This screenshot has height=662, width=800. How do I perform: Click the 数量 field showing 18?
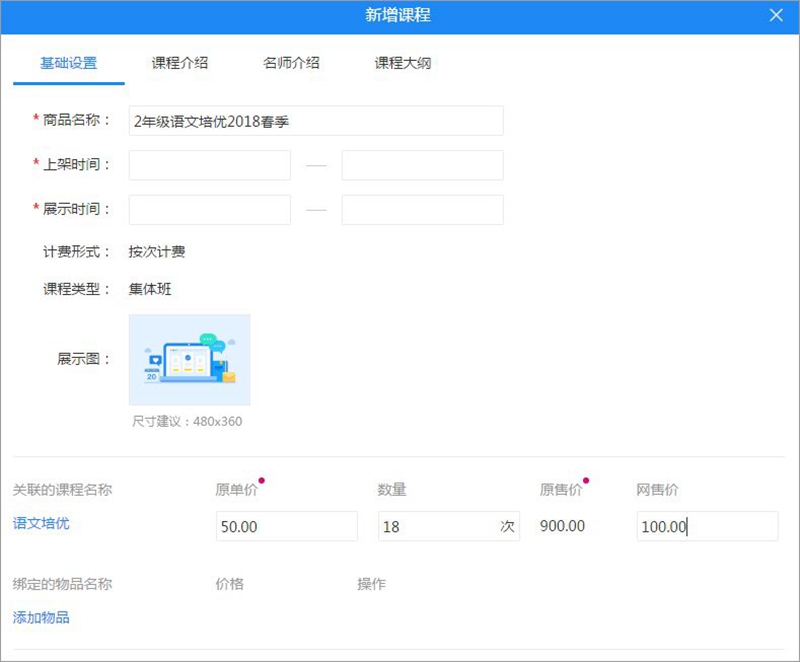(x=436, y=526)
